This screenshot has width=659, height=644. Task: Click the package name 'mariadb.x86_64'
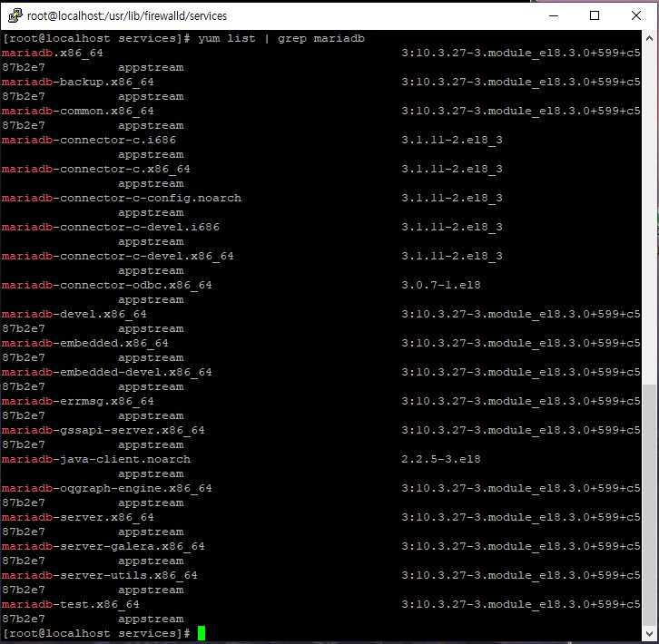pos(52,53)
